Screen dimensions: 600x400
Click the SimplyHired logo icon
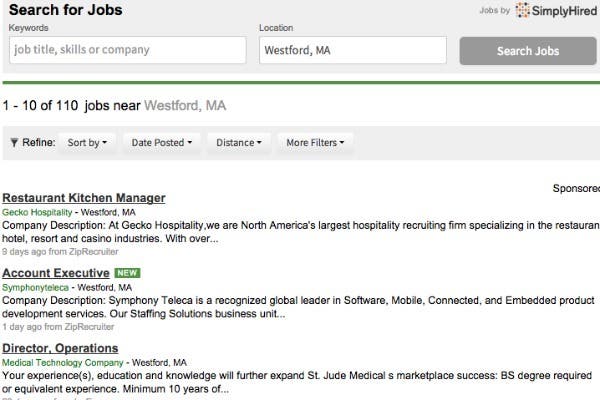point(523,10)
